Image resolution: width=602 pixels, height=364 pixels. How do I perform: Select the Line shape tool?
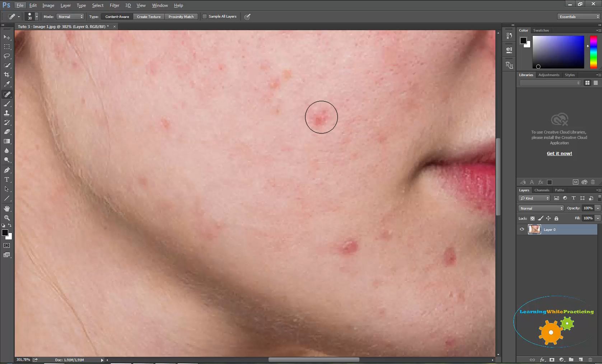[7, 198]
